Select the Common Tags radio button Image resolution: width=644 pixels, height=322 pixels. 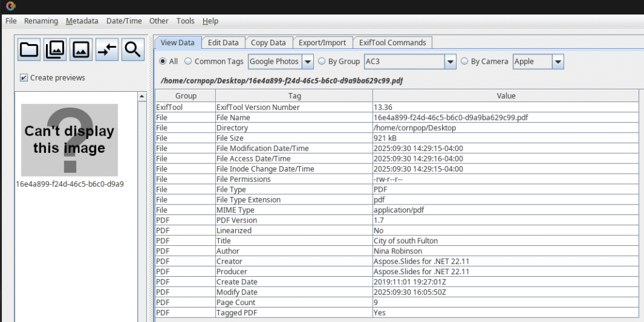pyautogui.click(x=188, y=62)
